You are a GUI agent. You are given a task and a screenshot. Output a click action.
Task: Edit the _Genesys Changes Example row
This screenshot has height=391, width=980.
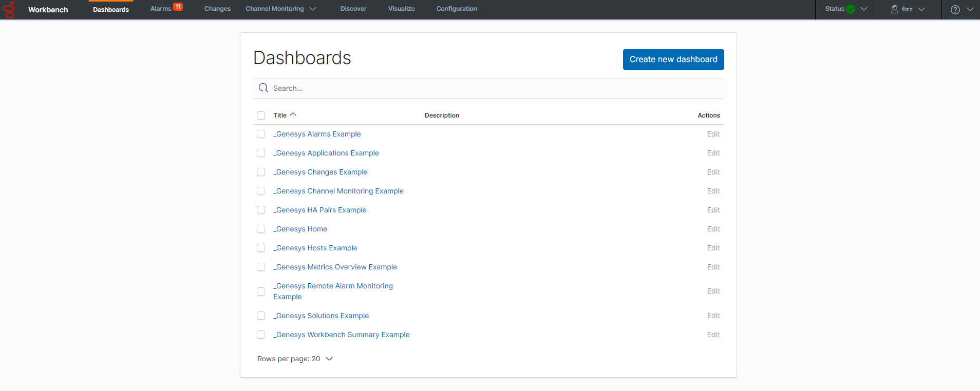point(713,172)
